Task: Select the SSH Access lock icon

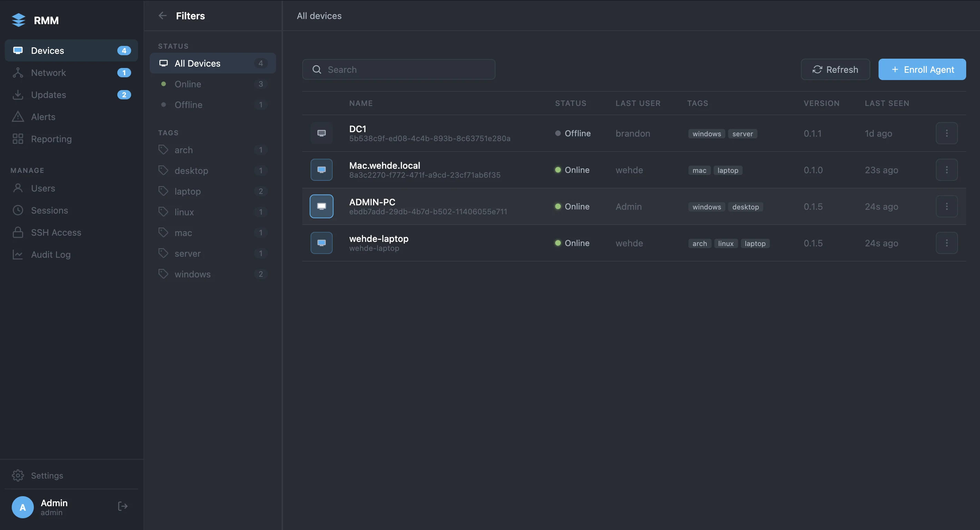Action: [18, 233]
